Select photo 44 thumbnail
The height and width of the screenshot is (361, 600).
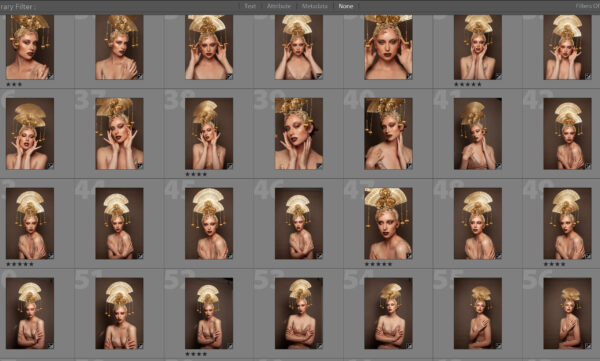[x=119, y=224]
